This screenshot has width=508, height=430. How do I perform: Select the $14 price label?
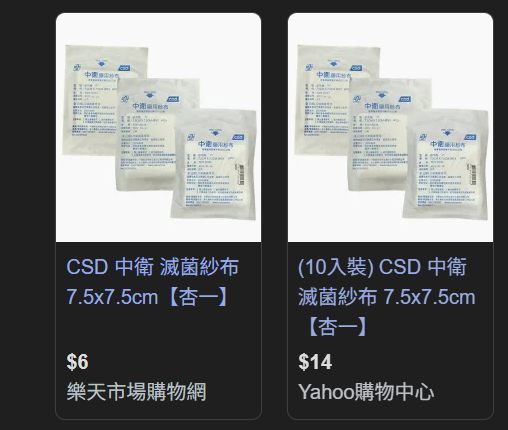pos(315,362)
